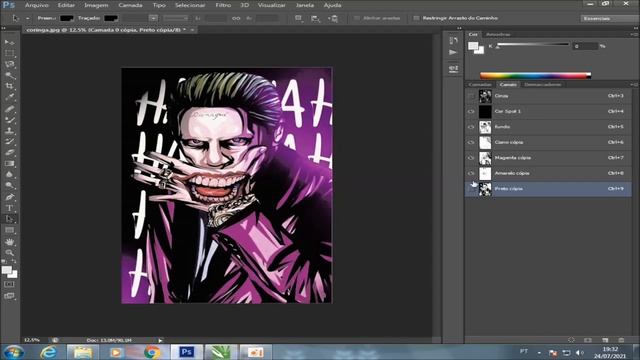This screenshot has height=360, width=640.
Task: Show the Cinza channel visibility
Action: click(471, 96)
